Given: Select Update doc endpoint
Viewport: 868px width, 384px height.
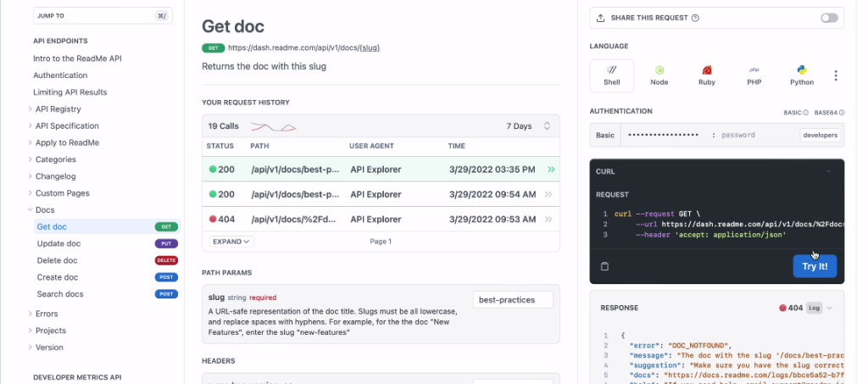Looking at the screenshot, I should [58, 243].
